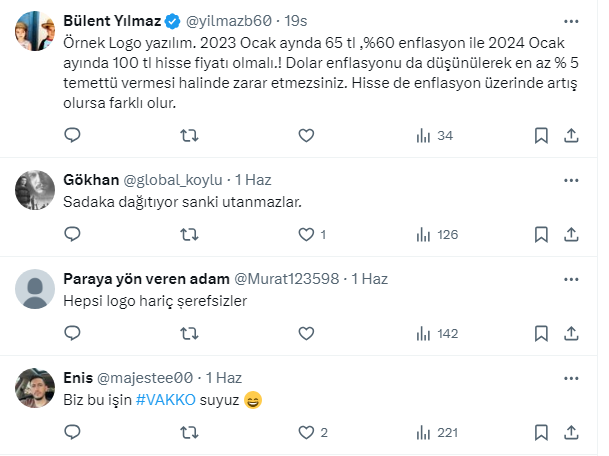Image resolution: width=609 pixels, height=456 pixels.
Task: Reply to Bülent Yılmaz's tweet
Action: 72,135
